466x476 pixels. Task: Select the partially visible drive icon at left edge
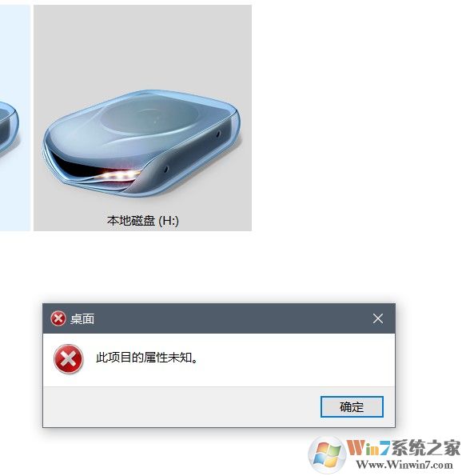pyautogui.click(x=9, y=127)
